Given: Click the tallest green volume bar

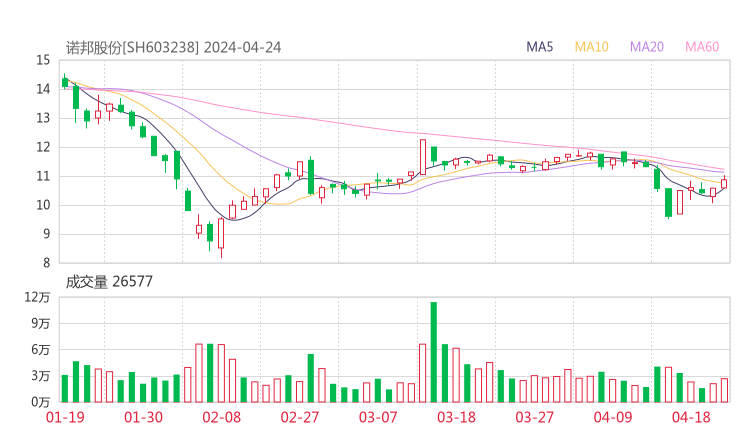Looking at the screenshot, I should [434, 352].
